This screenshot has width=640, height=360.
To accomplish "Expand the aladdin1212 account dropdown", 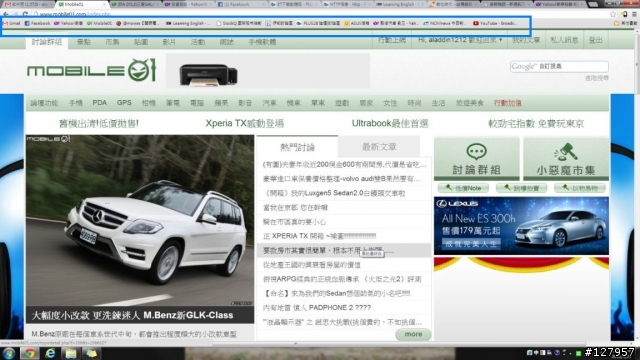I will 460,40.
